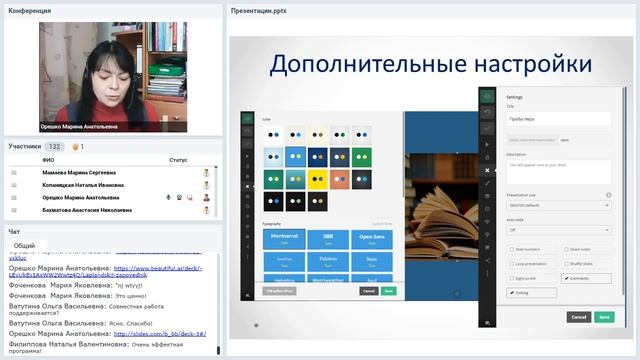Select the Open Sans typography tile
This screenshot has height=360, width=640.
coord(372,240)
